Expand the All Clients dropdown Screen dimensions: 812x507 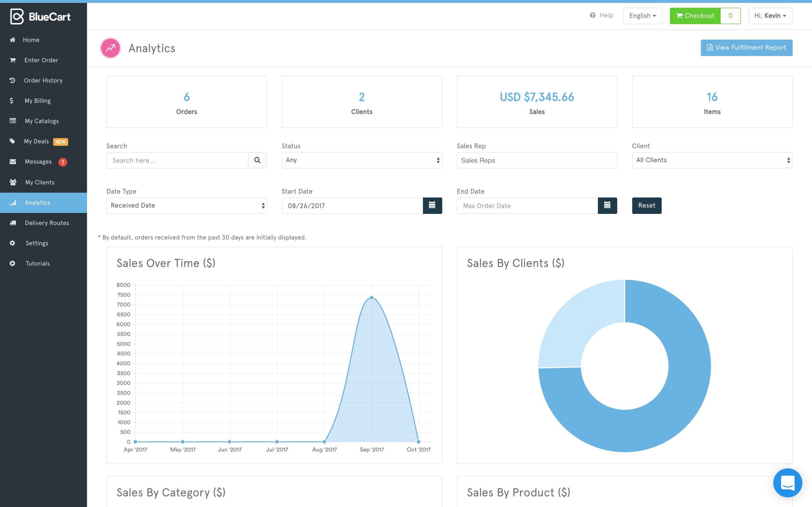click(712, 160)
